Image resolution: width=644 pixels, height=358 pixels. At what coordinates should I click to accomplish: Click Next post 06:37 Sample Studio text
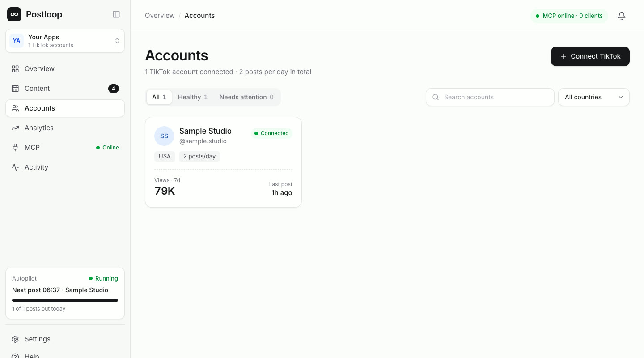[x=60, y=290]
